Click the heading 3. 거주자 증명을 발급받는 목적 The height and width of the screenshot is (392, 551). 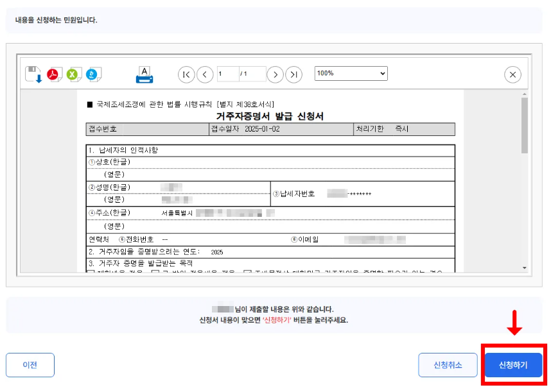[x=141, y=263]
